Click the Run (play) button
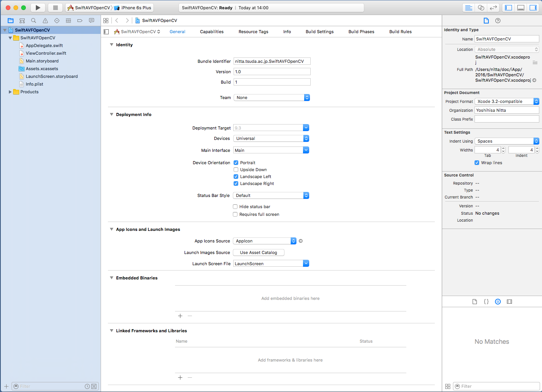This screenshot has width=542, height=392. pyautogui.click(x=38, y=8)
